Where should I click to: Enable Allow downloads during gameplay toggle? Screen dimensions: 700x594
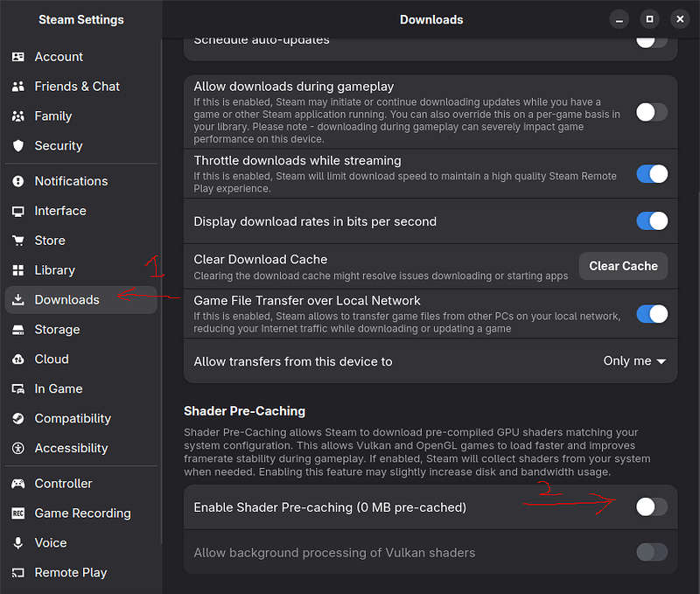click(652, 112)
